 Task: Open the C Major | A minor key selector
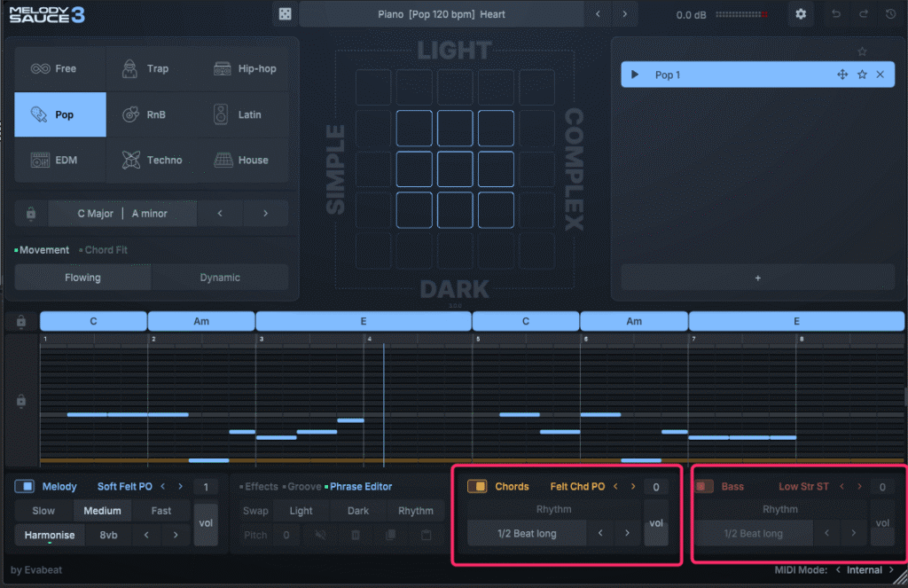pos(122,214)
